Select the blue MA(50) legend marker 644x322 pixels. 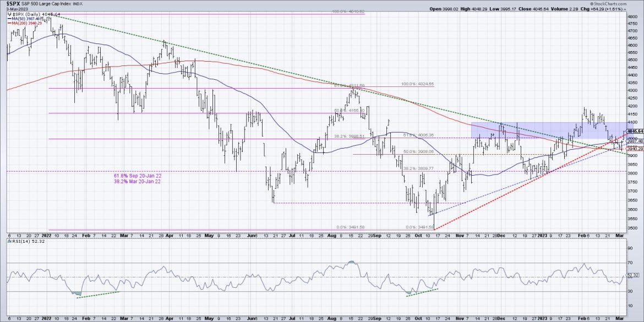[10, 18]
